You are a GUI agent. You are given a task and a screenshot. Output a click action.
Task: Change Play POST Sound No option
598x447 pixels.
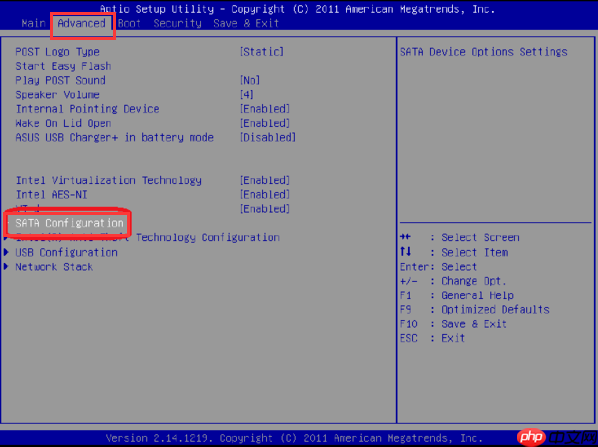[250, 80]
